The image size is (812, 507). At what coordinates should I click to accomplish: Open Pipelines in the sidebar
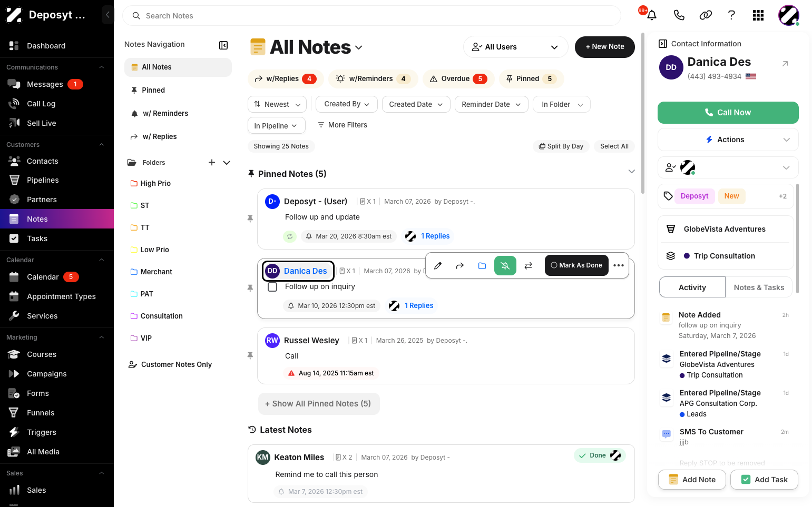point(57,180)
